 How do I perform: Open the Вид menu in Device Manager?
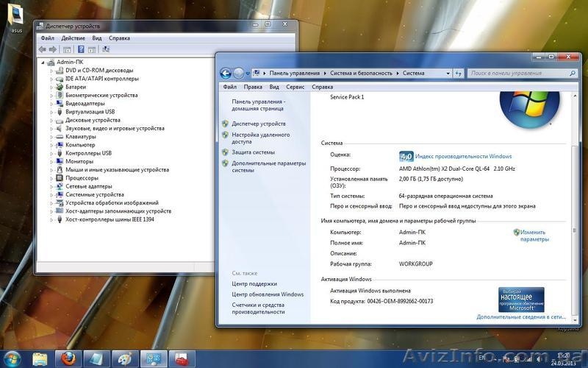(97, 38)
